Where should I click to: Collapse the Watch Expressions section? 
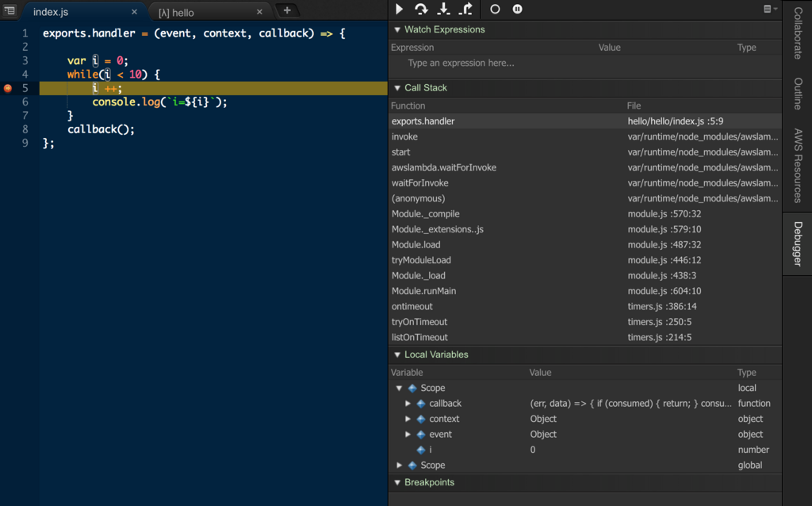point(397,30)
